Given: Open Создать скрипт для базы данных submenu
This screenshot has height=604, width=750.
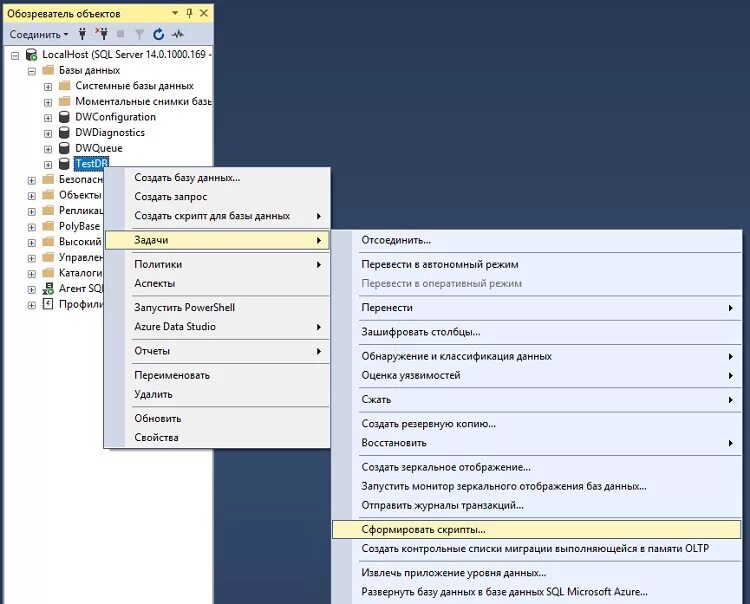Looking at the screenshot, I should click(217, 216).
